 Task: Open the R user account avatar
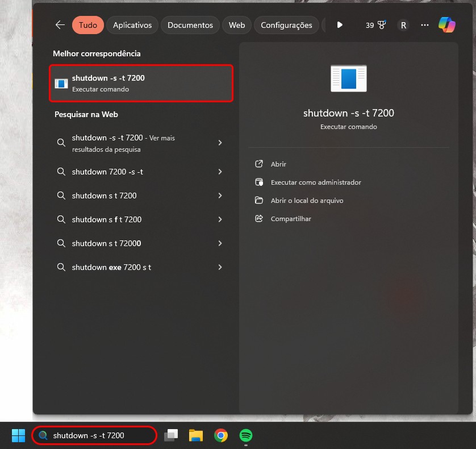click(403, 25)
